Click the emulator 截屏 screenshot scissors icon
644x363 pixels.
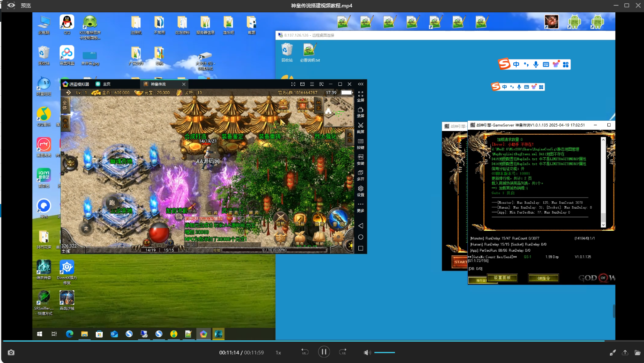click(360, 128)
